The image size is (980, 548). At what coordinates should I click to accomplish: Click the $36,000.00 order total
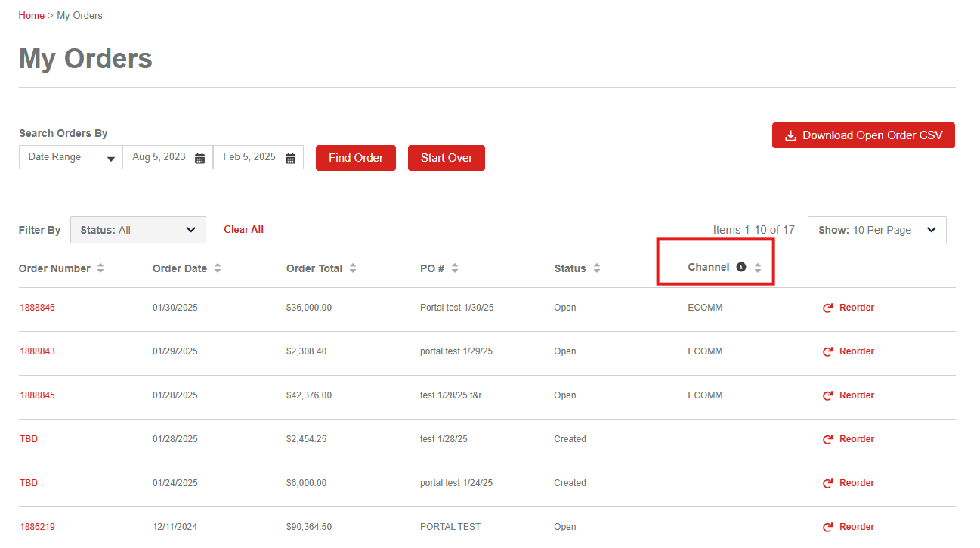(x=309, y=308)
